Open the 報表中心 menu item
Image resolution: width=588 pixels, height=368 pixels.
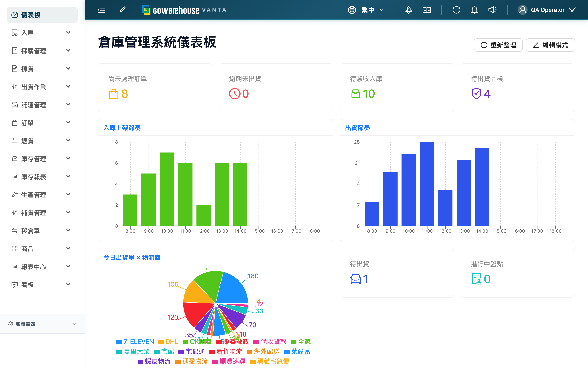tap(42, 267)
